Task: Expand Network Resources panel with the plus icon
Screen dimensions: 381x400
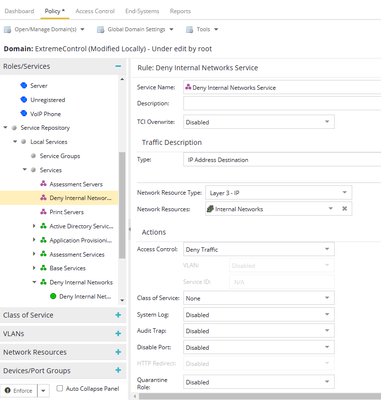Action: coord(118,352)
